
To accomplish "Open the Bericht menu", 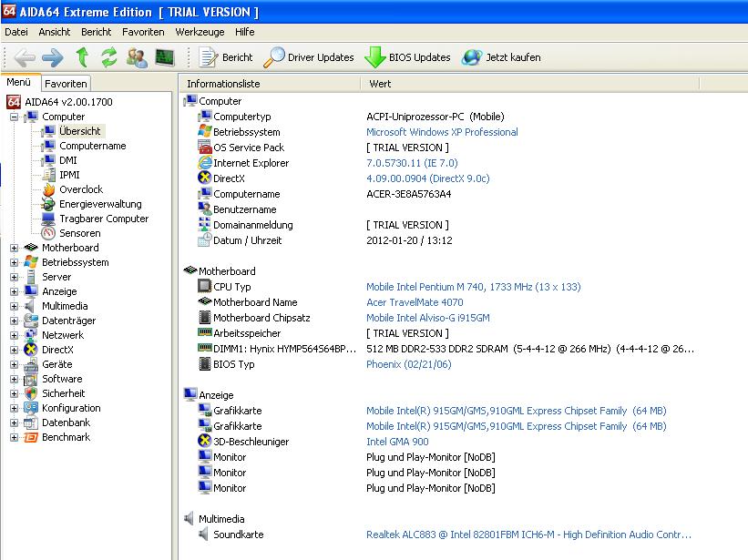I will pos(96,32).
